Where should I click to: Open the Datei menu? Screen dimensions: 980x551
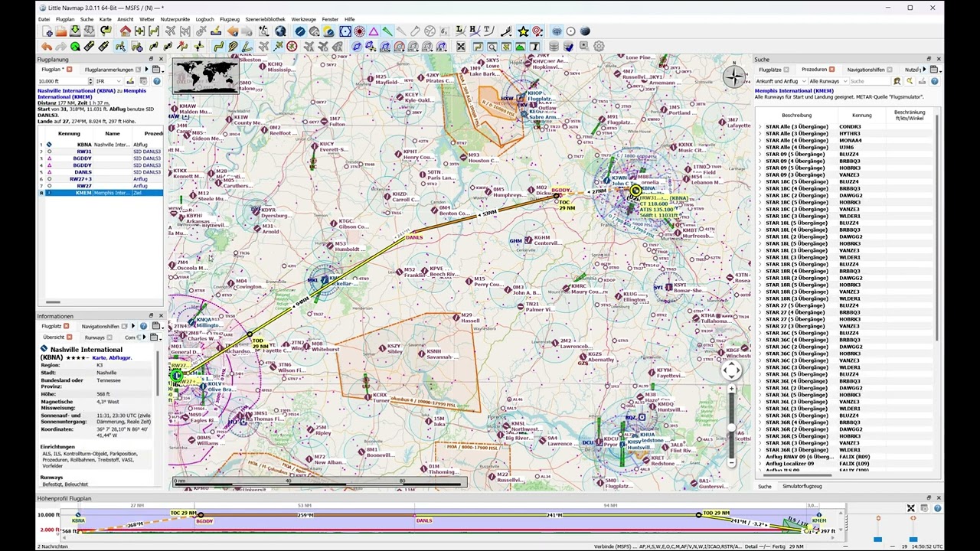tap(44, 19)
